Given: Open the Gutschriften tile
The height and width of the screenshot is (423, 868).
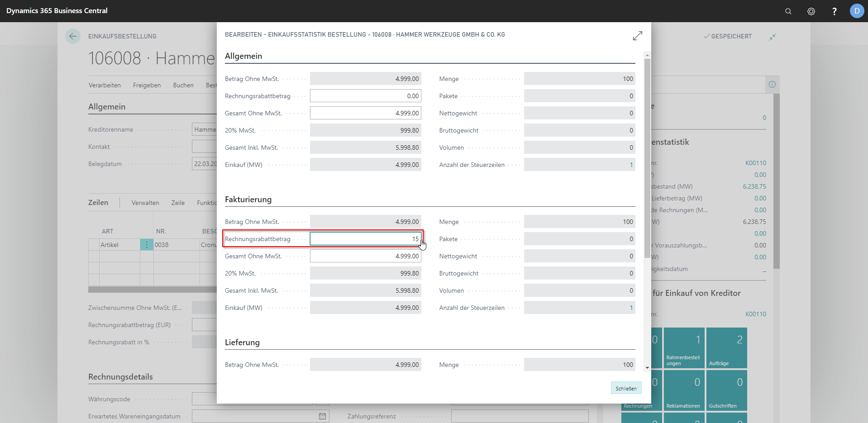Looking at the screenshot, I should [x=726, y=390].
